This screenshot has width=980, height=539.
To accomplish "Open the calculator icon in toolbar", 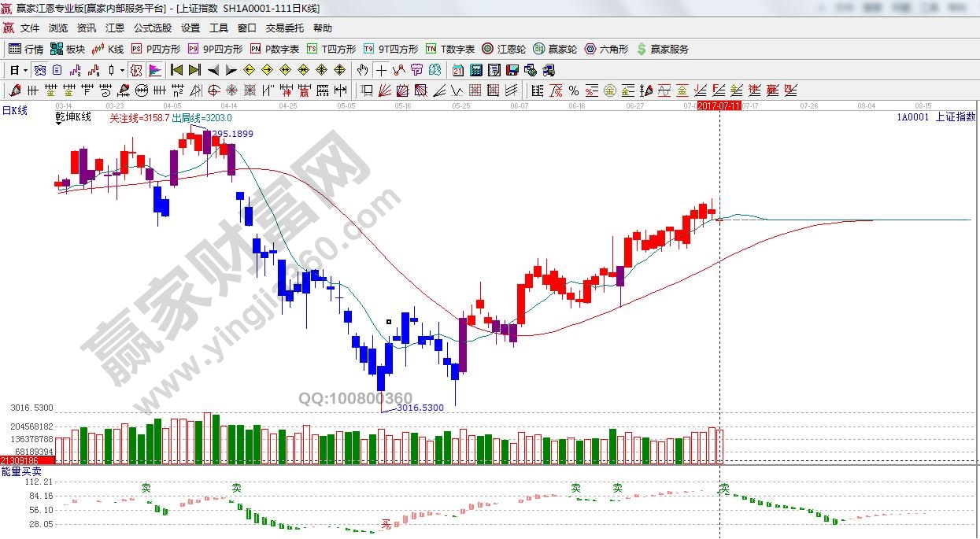I will (x=476, y=70).
